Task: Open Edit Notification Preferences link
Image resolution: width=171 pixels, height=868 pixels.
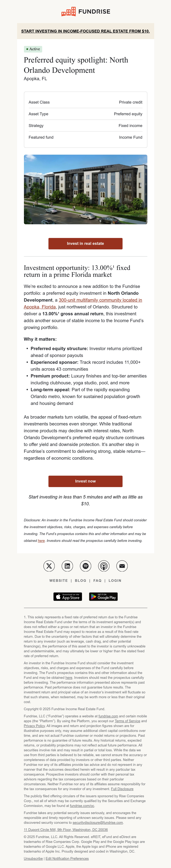Action: 67,858
